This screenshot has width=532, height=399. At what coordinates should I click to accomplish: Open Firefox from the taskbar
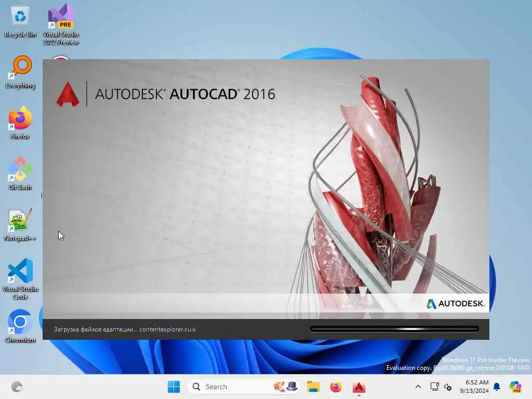coord(336,387)
